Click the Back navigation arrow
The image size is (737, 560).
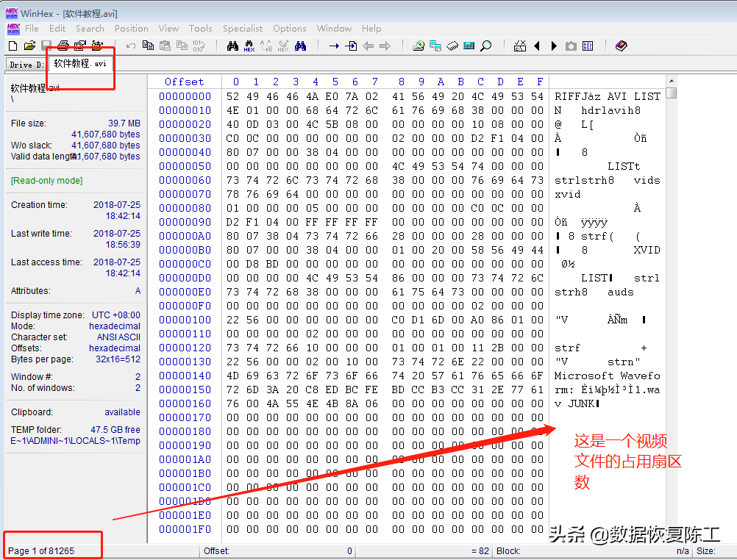click(x=368, y=46)
